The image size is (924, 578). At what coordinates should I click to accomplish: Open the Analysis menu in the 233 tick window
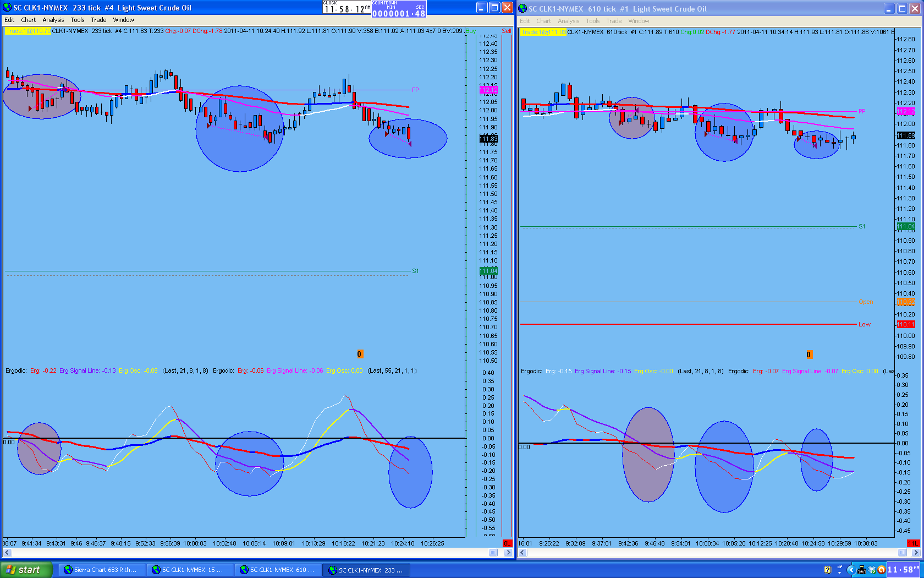coord(53,20)
